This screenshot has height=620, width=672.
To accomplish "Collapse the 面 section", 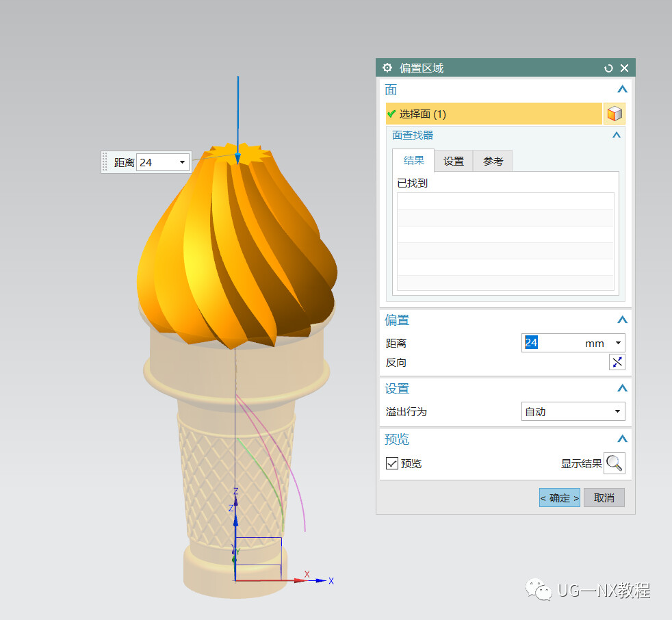I will [622, 89].
